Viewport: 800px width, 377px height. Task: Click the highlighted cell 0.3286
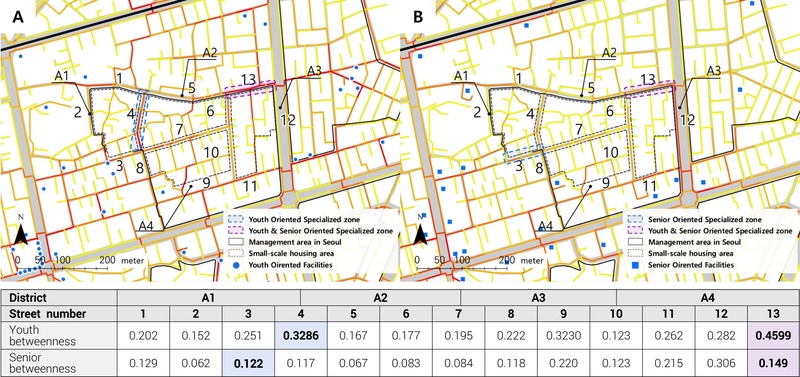tap(301, 335)
